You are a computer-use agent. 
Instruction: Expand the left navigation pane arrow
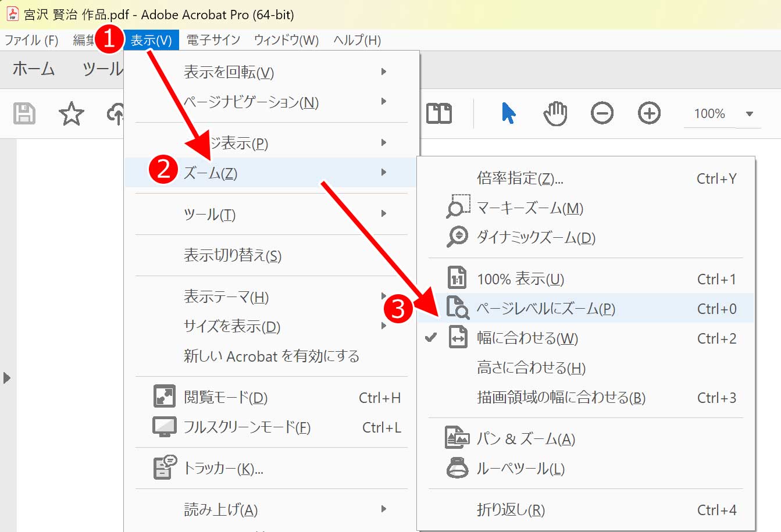[7, 378]
